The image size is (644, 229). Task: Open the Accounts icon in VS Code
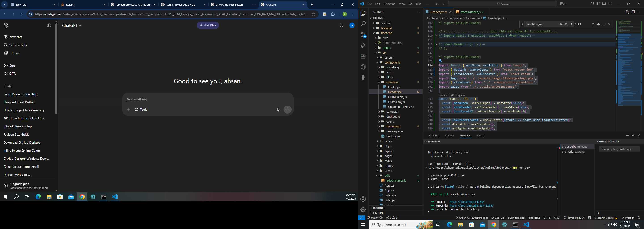coord(363,199)
